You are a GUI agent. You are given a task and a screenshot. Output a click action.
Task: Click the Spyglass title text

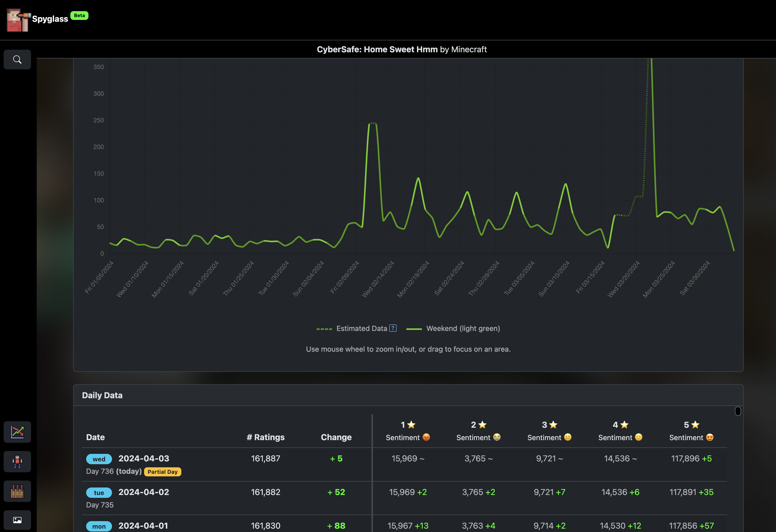coord(50,19)
